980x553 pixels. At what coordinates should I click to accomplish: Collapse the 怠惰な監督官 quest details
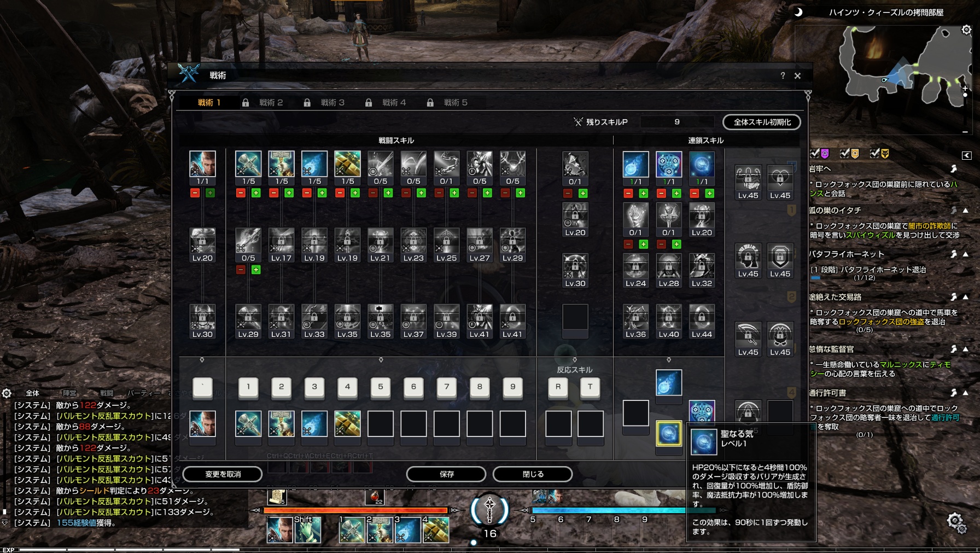(x=966, y=348)
